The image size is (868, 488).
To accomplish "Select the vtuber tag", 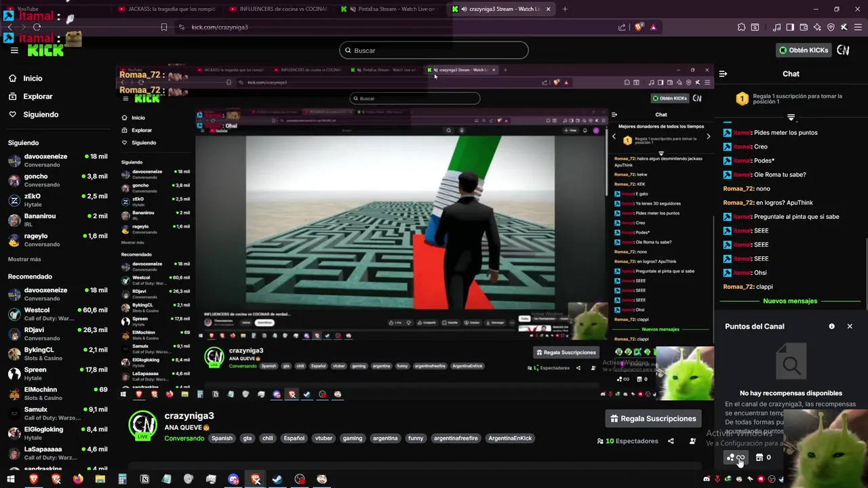I will tap(323, 439).
